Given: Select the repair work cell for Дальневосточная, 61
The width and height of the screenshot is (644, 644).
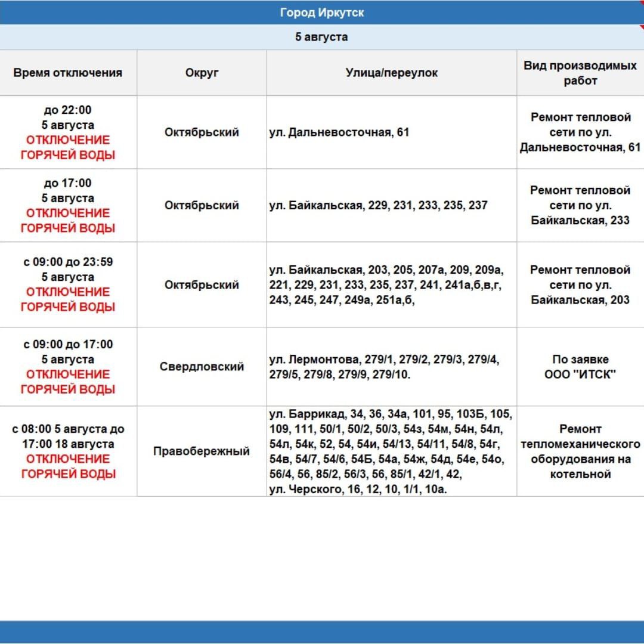Looking at the screenshot, I should point(580,132).
